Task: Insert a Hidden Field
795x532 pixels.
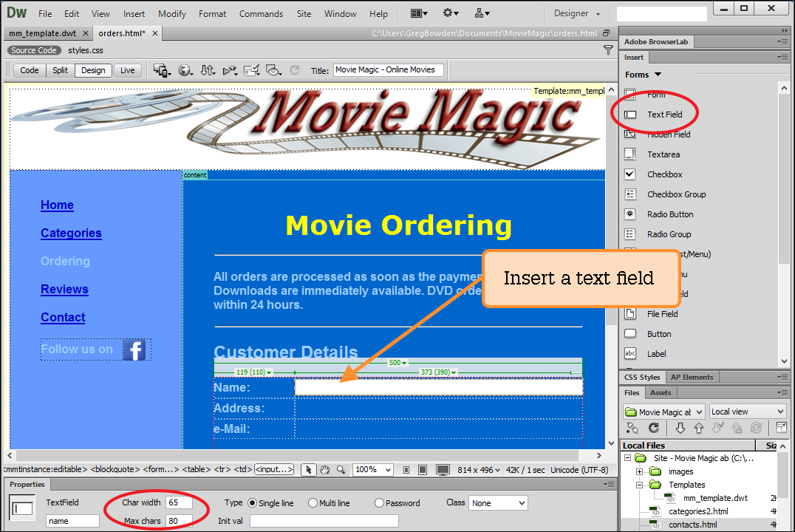Action: pyautogui.click(x=668, y=134)
